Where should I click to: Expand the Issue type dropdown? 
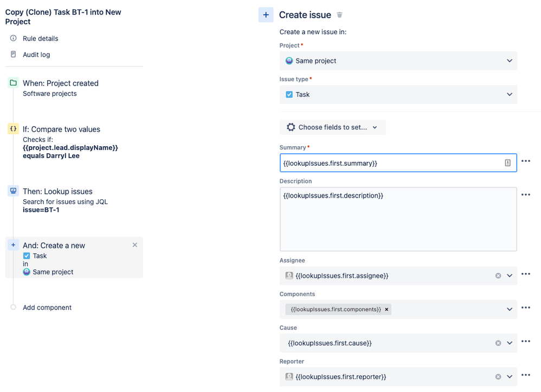398,94
